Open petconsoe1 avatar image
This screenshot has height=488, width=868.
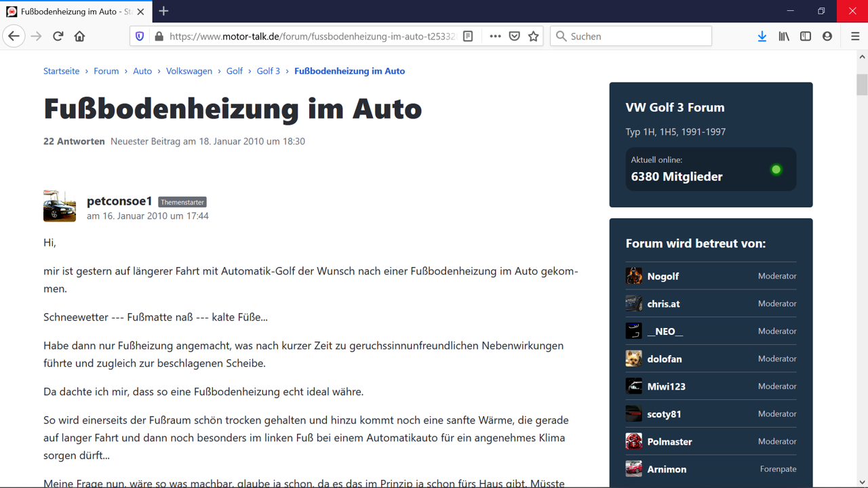click(x=60, y=206)
